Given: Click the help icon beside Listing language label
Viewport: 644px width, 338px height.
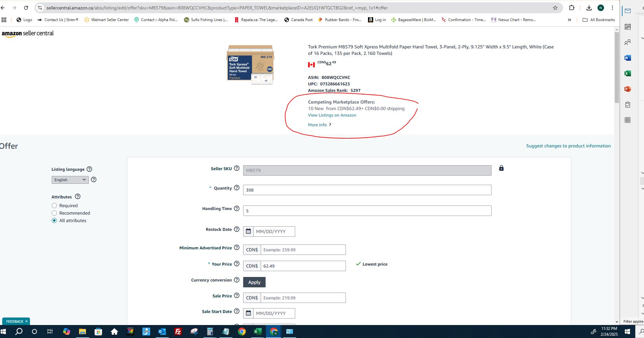Looking at the screenshot, I should [89, 169].
